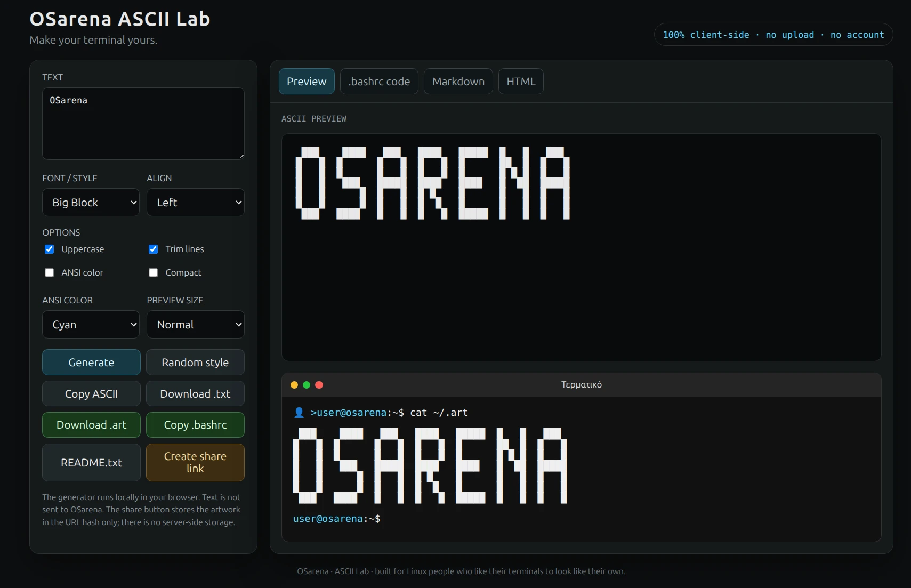Image resolution: width=911 pixels, height=588 pixels.
Task: Open the HTML tab
Action: [x=521, y=82]
